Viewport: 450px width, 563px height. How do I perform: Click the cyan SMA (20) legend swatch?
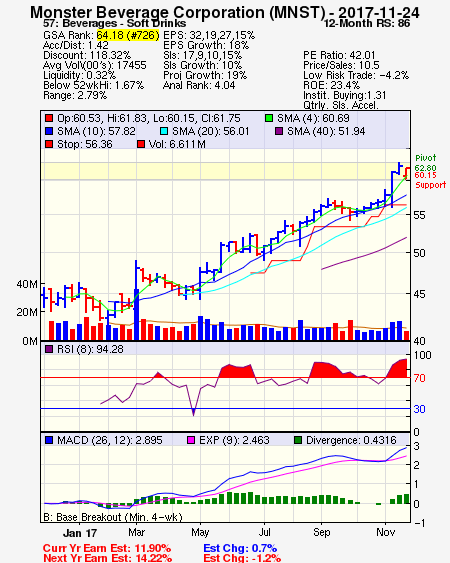[164, 131]
